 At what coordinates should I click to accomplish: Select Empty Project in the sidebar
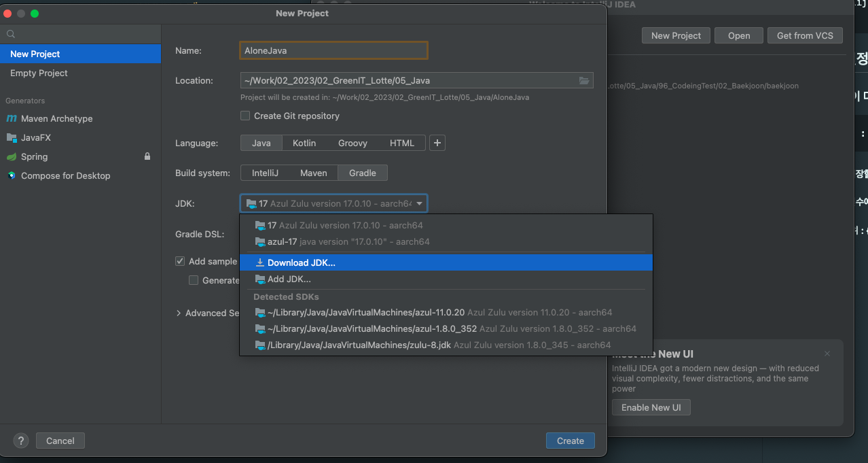[80, 73]
